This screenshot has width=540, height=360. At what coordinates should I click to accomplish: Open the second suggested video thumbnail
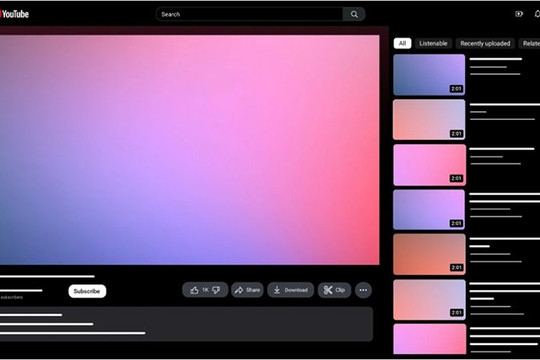(429, 120)
